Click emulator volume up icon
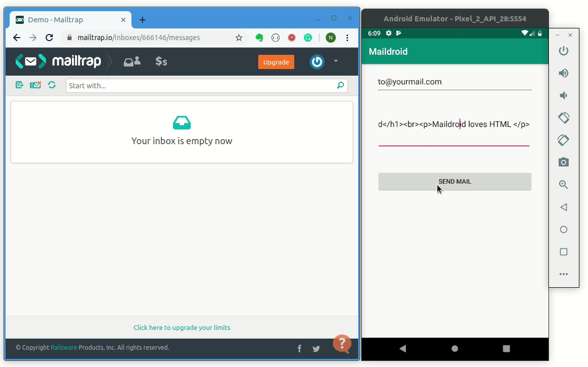The image size is (588, 367). click(x=563, y=73)
